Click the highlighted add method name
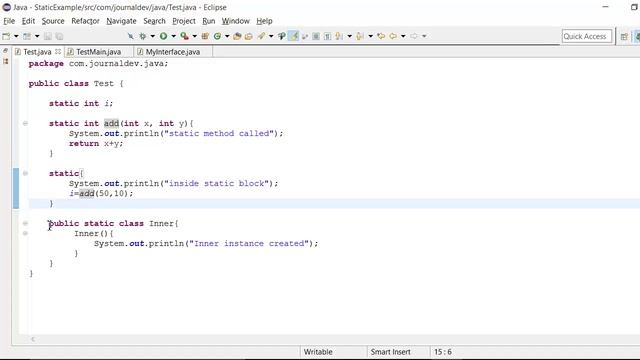Screen dimensions: 640x360 coord(111,123)
